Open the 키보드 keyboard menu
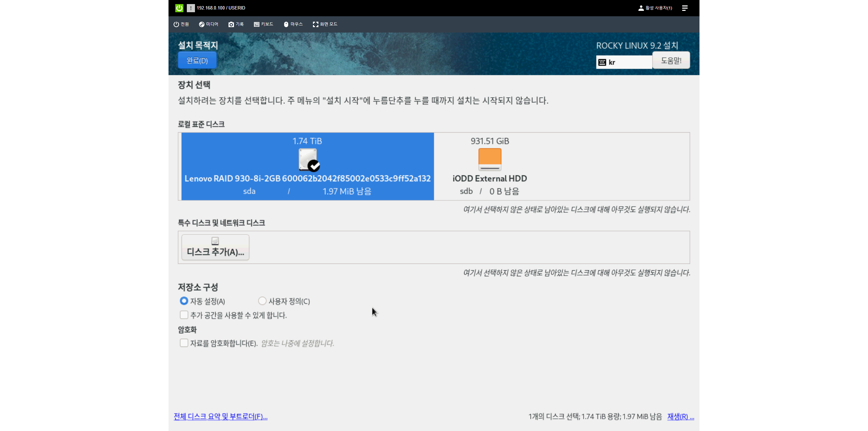The height and width of the screenshot is (431, 868). pyautogui.click(x=263, y=24)
